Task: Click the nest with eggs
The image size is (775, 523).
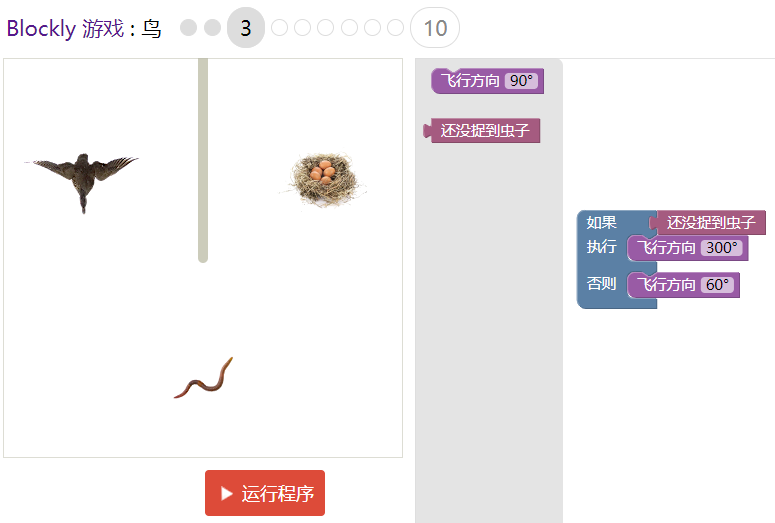Action: [x=324, y=180]
